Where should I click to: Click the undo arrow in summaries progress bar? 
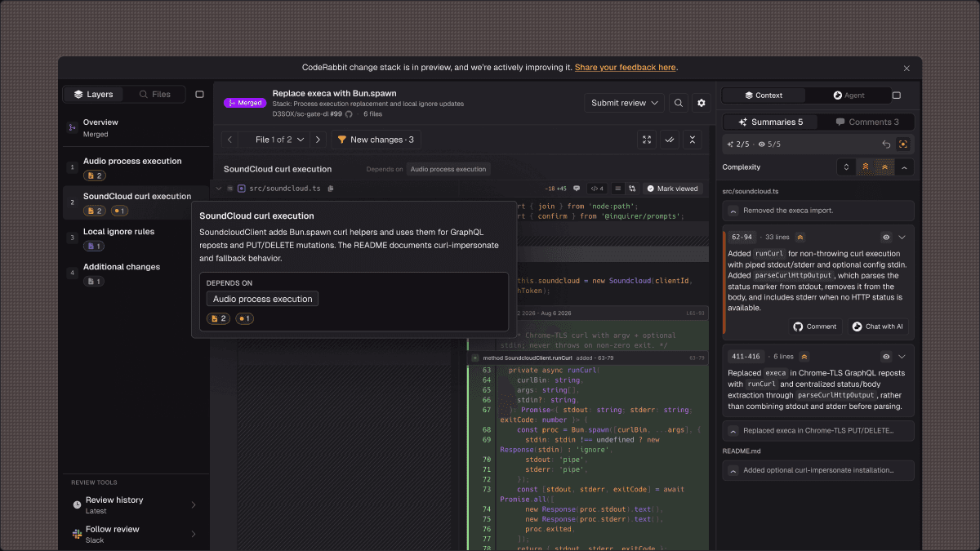(886, 144)
